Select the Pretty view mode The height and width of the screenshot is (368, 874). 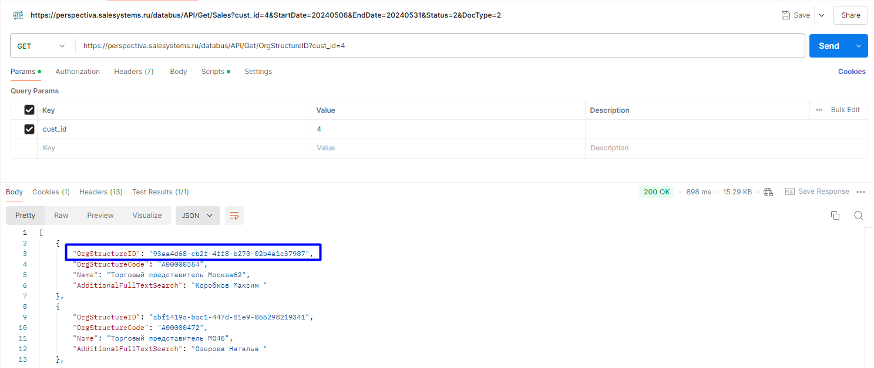[26, 216]
